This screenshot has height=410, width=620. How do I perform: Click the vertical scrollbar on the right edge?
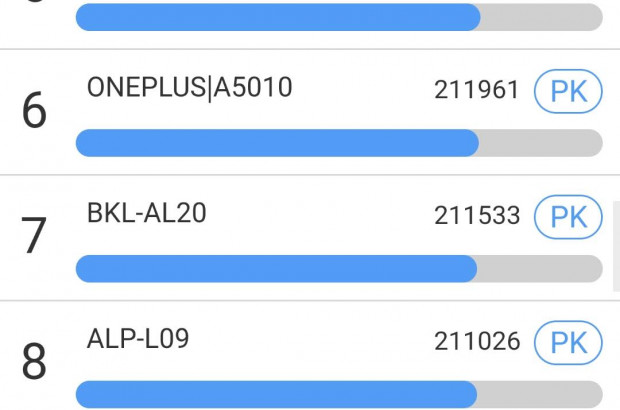coord(616,245)
